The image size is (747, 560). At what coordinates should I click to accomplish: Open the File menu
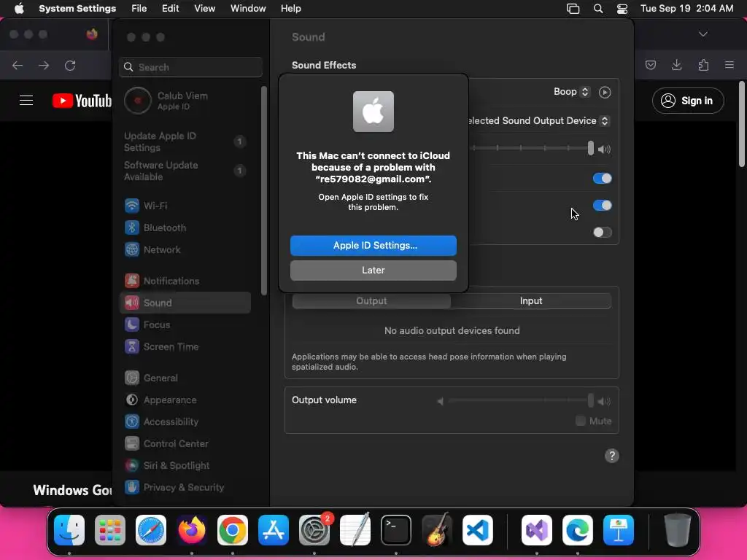[x=139, y=9]
